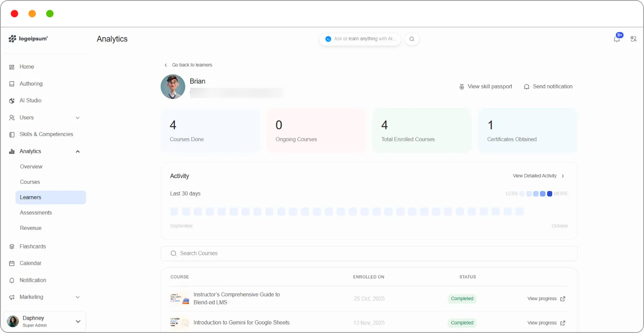Click the Courses Done stat card
This screenshot has height=333, width=644.
[210, 130]
